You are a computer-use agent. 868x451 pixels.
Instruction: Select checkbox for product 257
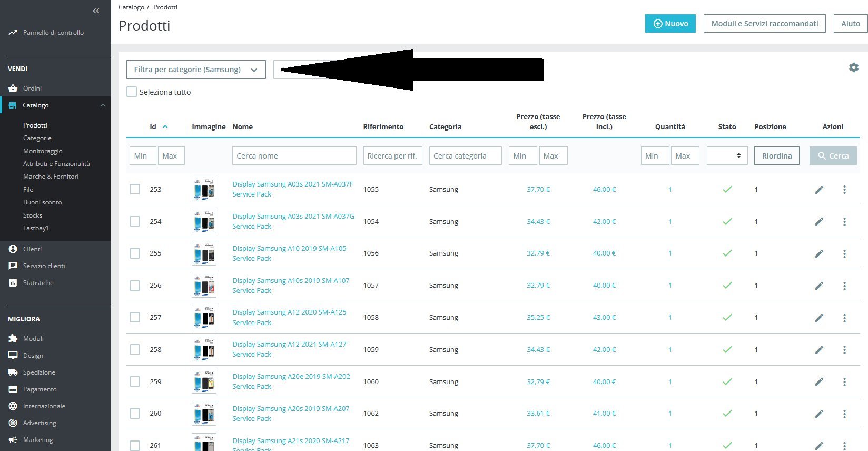coord(135,317)
